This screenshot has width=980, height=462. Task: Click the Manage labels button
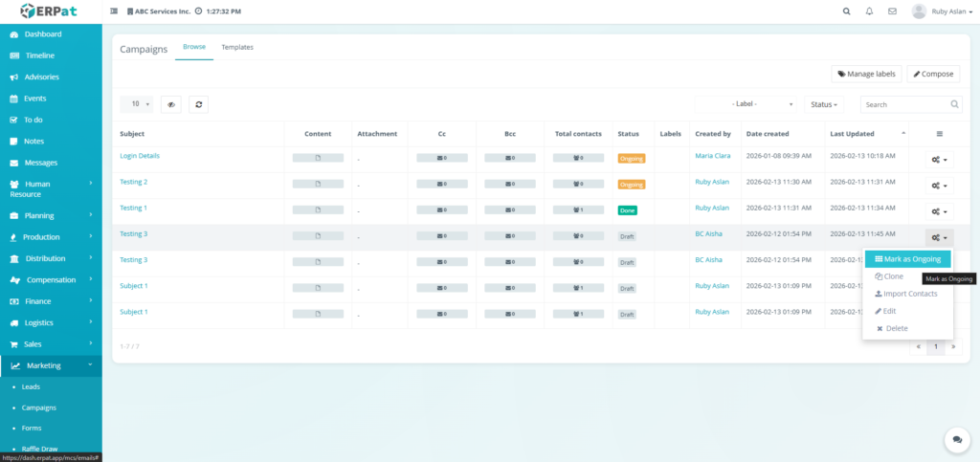[866, 74]
